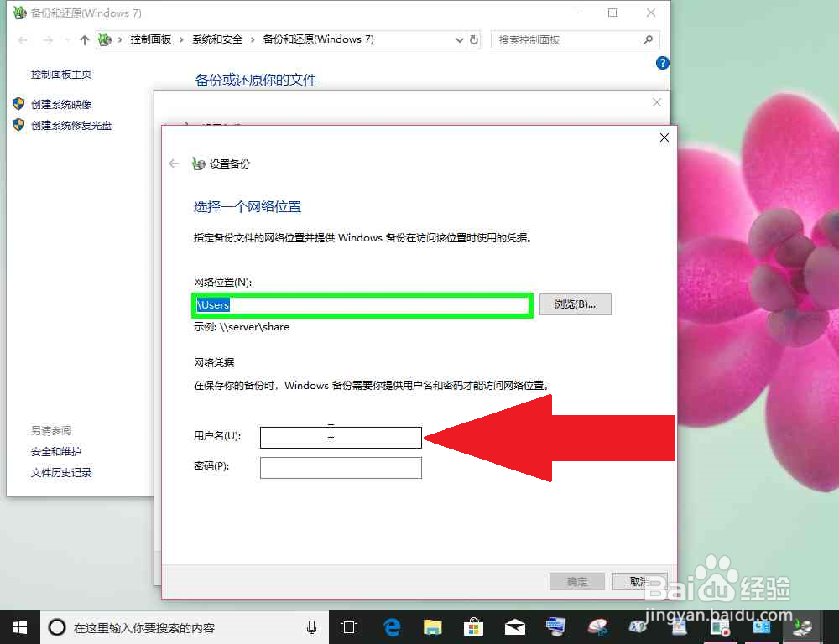Expand the chevron after the 系统和安全 breadcrumb
This screenshot has width=839, height=644.
pyautogui.click(x=253, y=39)
